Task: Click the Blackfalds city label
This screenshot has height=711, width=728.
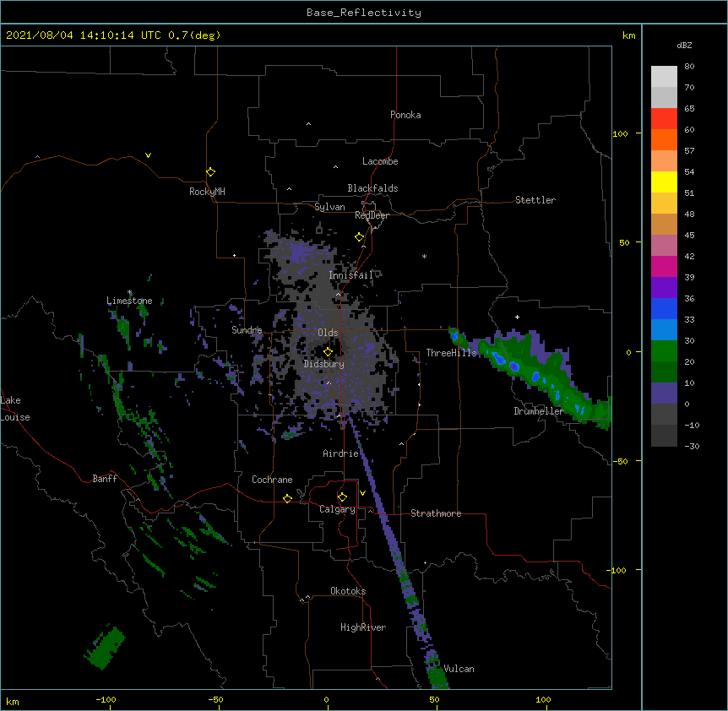Action: click(x=372, y=188)
